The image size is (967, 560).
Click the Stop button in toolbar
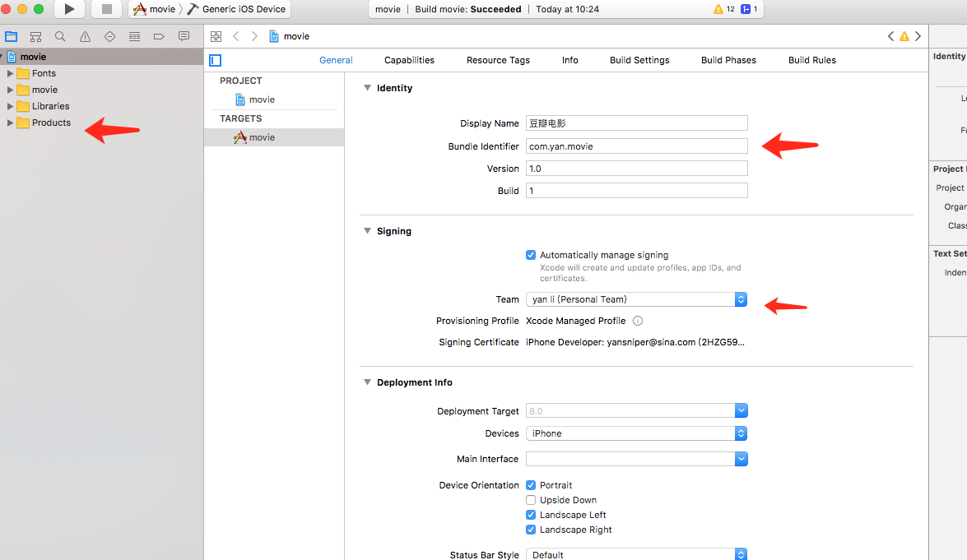pyautogui.click(x=106, y=9)
